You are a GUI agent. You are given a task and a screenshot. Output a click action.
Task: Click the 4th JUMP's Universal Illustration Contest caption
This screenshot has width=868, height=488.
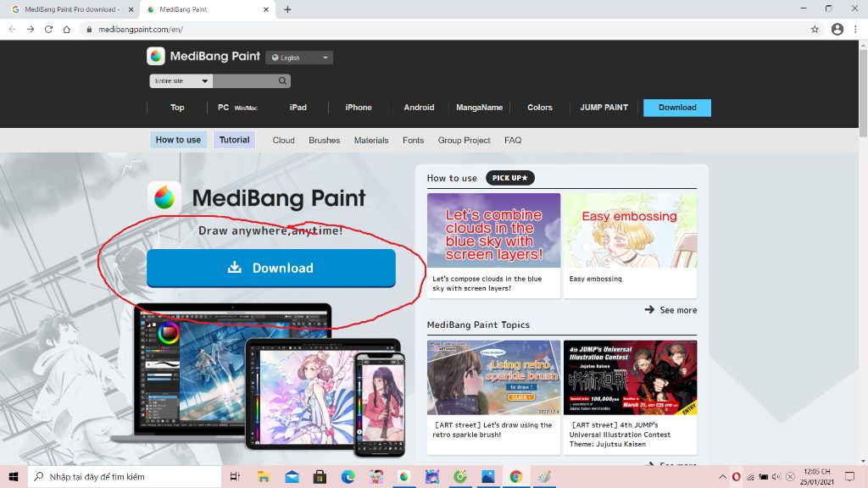click(x=620, y=435)
